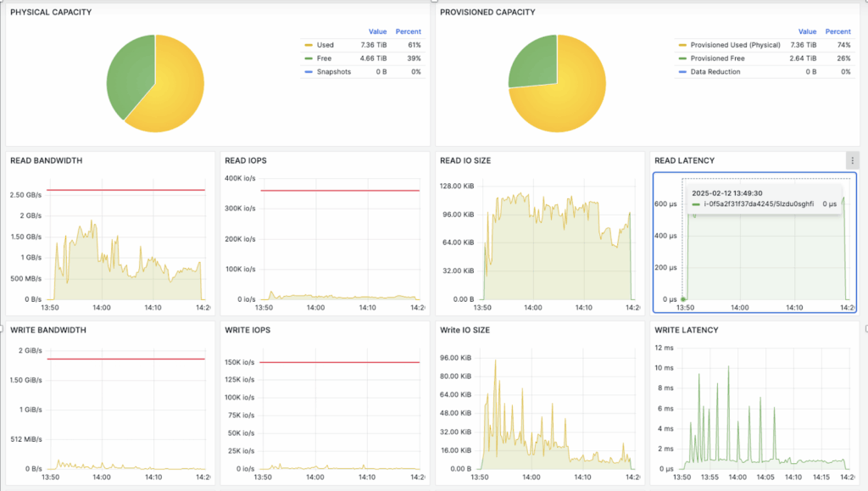Sort Provisioned Capacity legend by Percent header
The image size is (868, 491).
click(837, 31)
